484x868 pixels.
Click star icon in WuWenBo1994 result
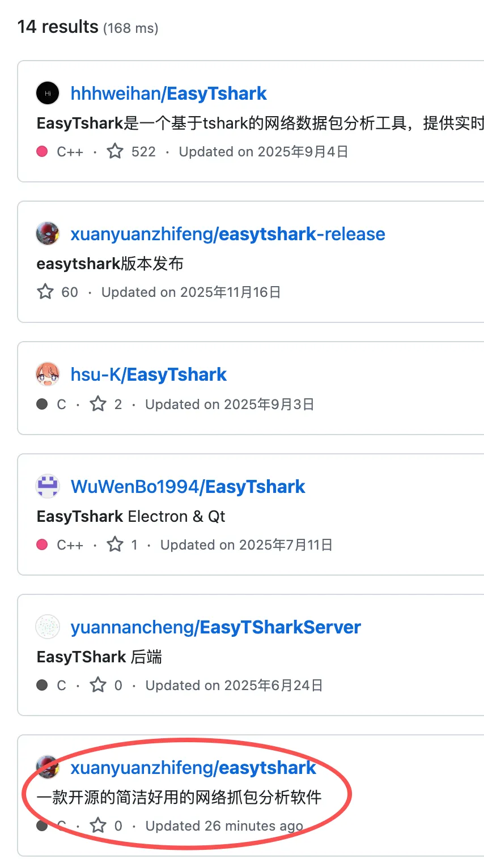(115, 544)
